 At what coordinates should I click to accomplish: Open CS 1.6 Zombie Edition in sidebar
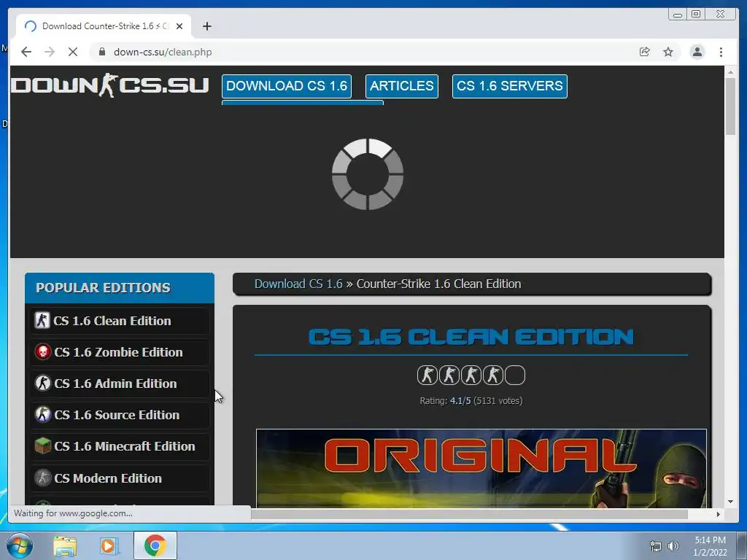point(119,352)
